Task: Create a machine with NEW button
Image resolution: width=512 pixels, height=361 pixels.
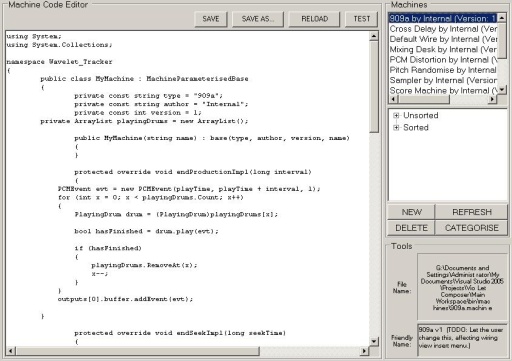Action: (x=411, y=212)
